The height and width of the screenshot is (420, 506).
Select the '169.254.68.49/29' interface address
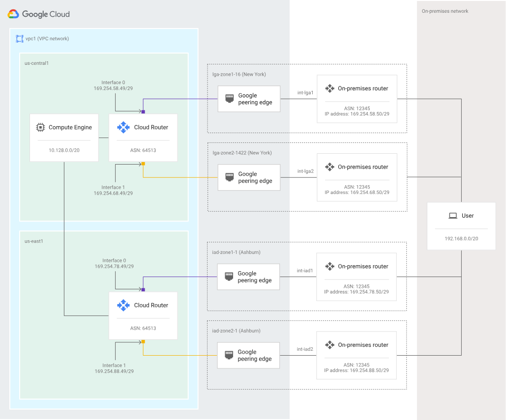[x=113, y=194]
